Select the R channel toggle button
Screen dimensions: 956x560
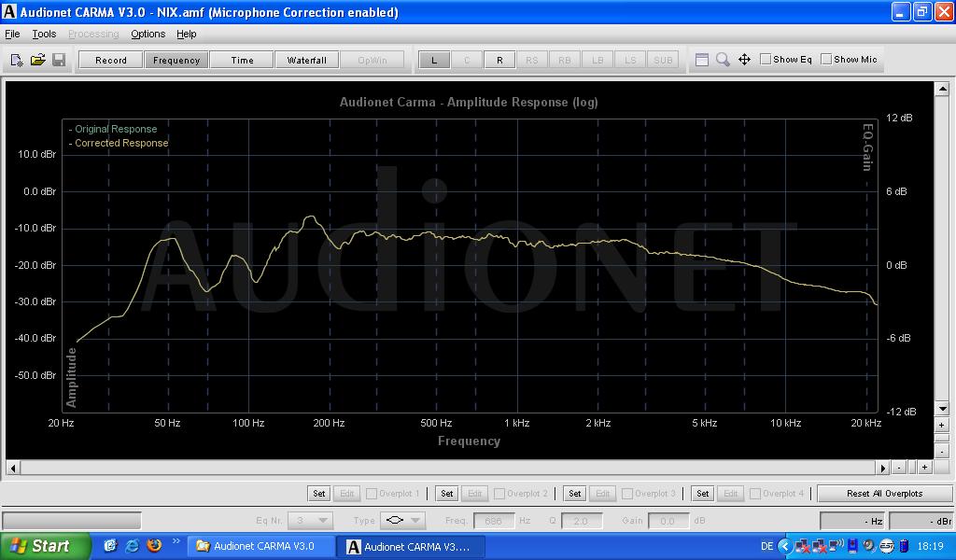click(x=500, y=60)
